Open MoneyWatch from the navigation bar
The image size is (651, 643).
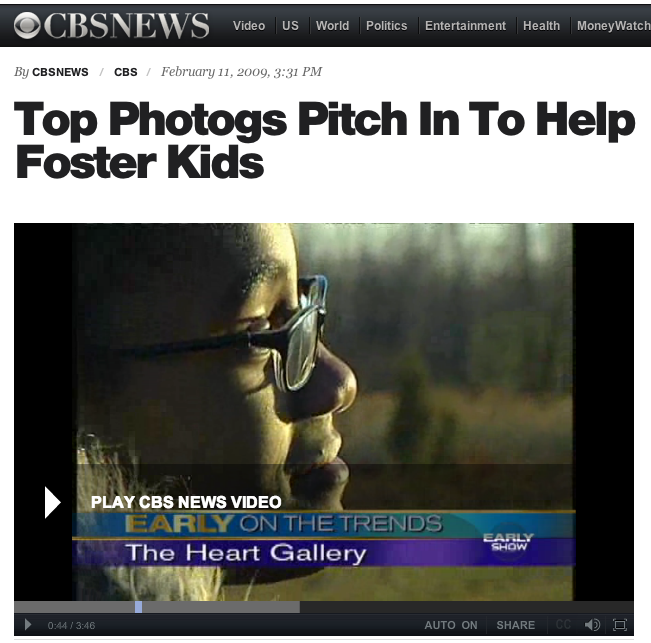[x=614, y=26]
